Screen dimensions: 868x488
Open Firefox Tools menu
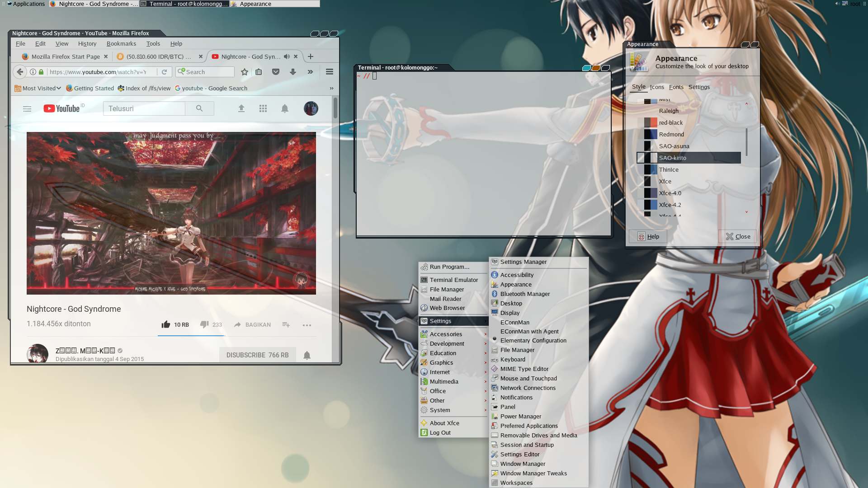pos(153,43)
